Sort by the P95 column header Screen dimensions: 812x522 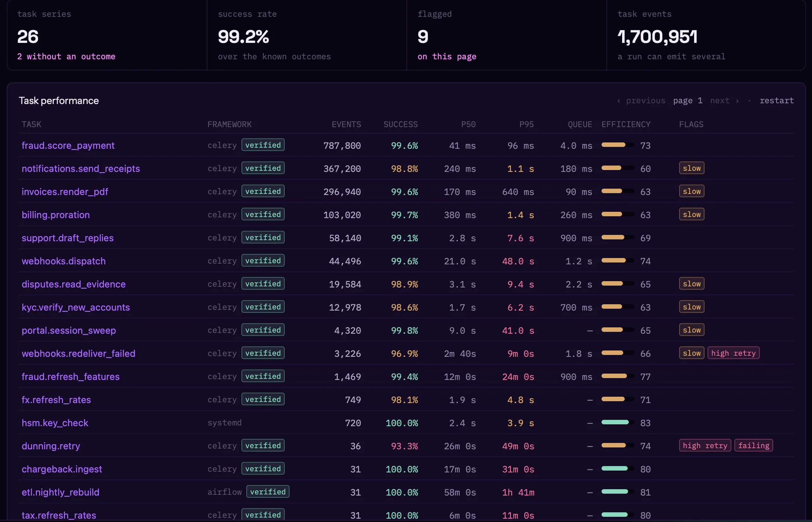(527, 125)
